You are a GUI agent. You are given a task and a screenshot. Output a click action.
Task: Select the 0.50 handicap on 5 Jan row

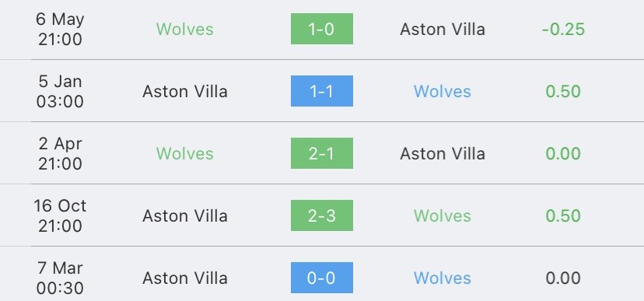pos(563,91)
